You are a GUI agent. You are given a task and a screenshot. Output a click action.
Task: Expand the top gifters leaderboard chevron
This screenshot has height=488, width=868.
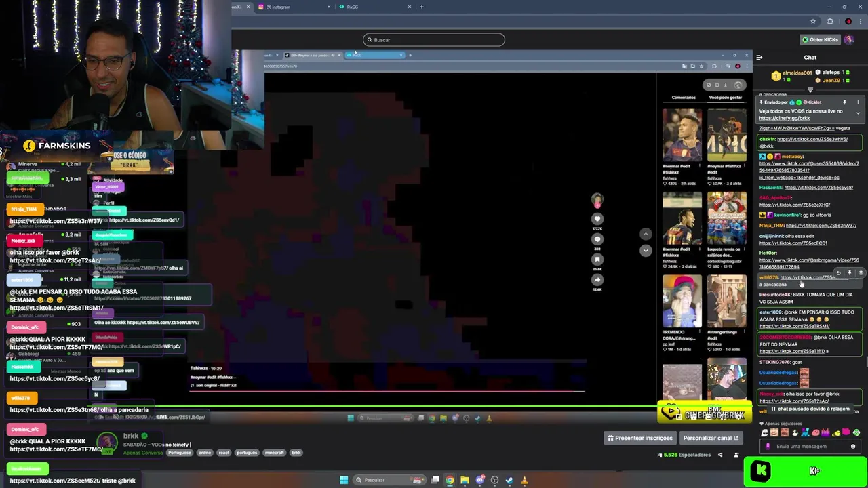pyautogui.click(x=810, y=89)
